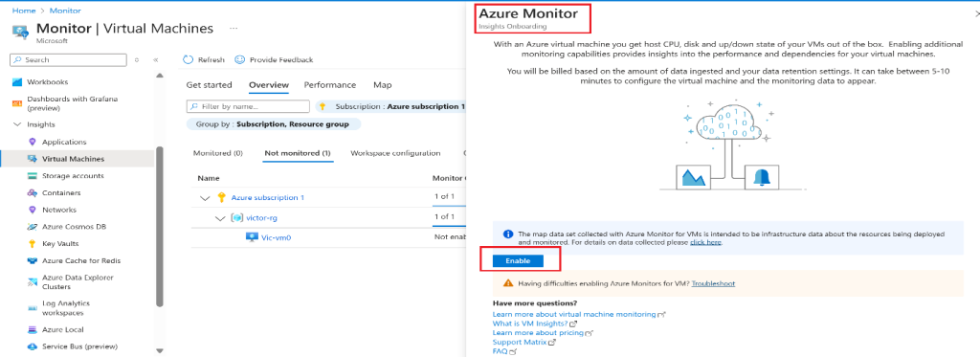Image resolution: width=980 pixels, height=357 pixels.
Task: Click the Azure Cache for Redis icon
Action: (33, 260)
